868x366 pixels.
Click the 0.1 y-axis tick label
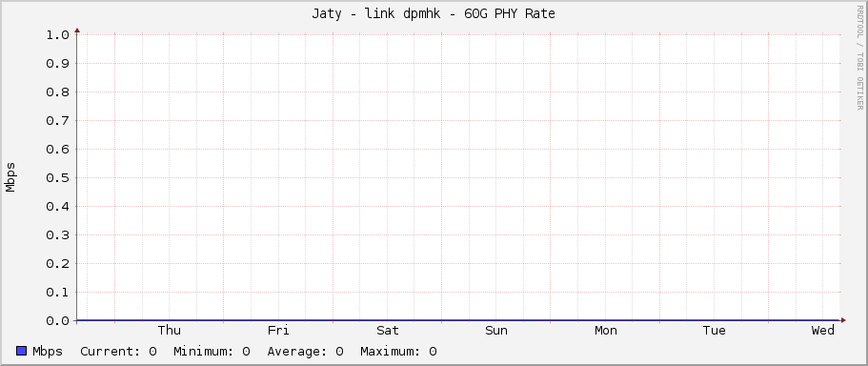[58, 293]
